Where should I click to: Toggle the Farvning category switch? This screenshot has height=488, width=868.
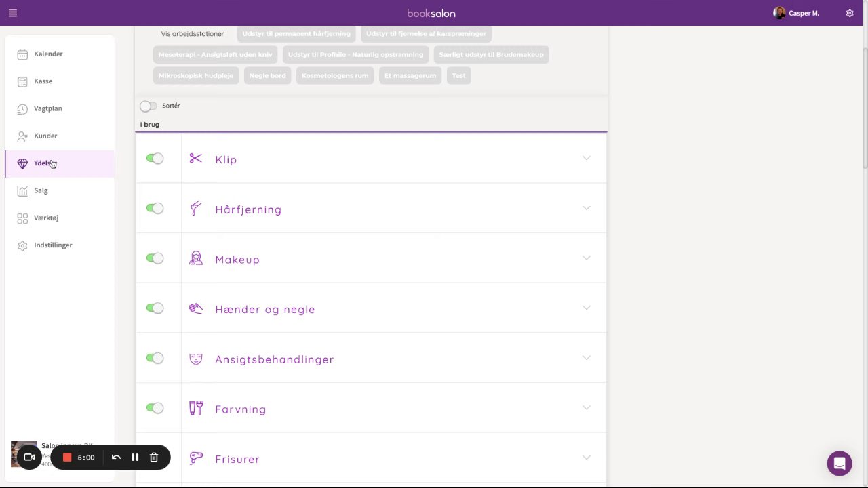pos(155,408)
